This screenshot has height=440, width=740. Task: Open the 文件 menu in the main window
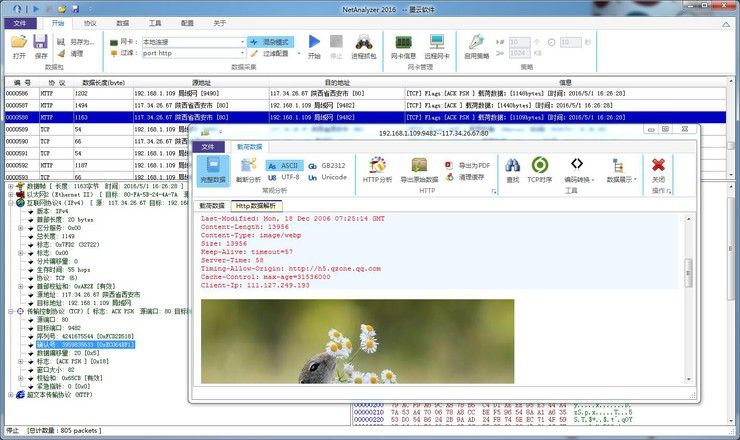20,23
